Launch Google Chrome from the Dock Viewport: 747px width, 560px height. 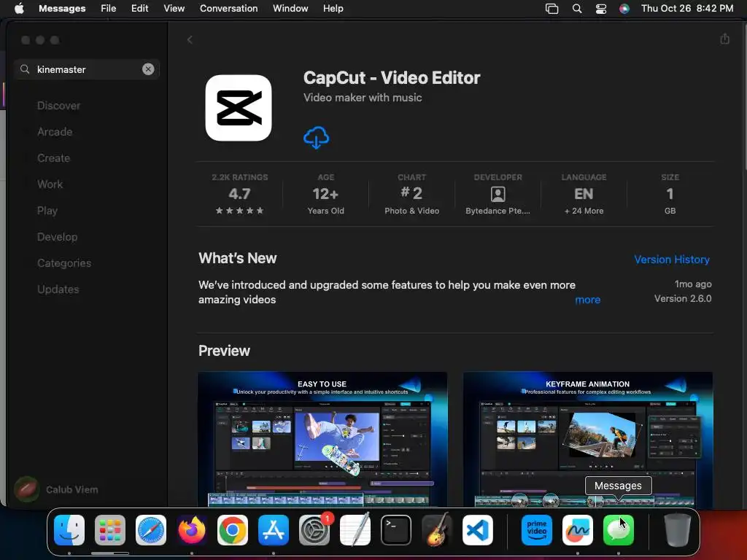tap(233, 530)
